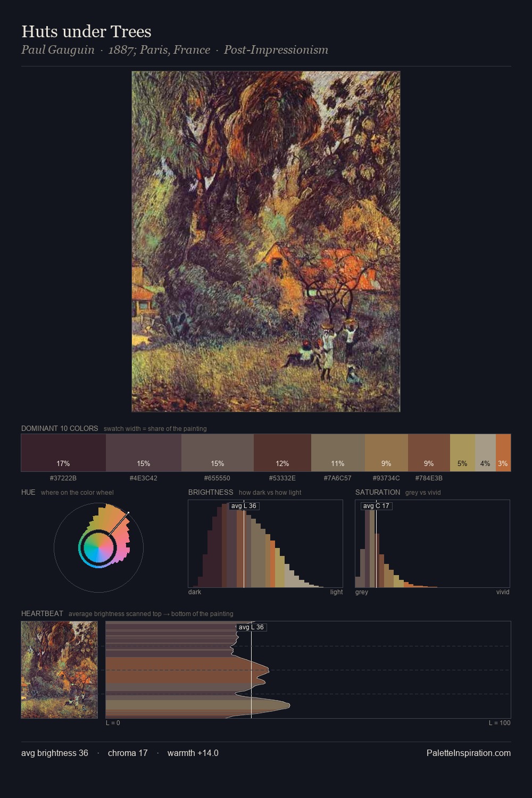Click the hex label '#784E3B'

429,478
